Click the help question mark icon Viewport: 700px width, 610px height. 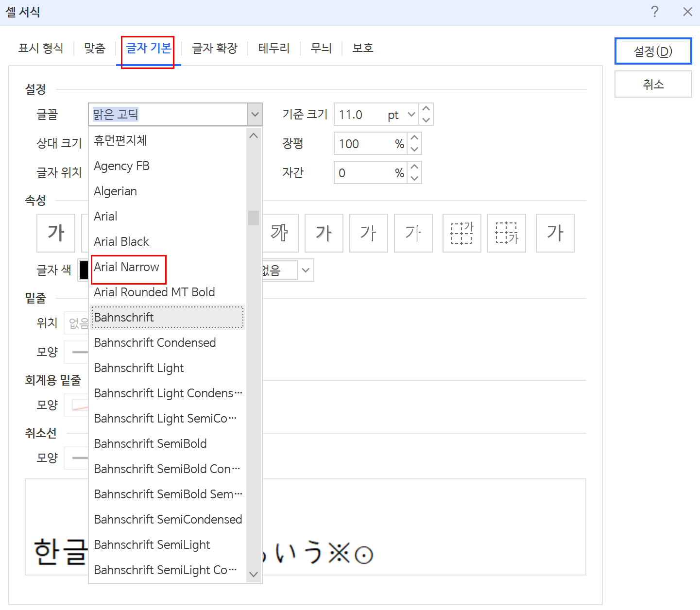655,12
